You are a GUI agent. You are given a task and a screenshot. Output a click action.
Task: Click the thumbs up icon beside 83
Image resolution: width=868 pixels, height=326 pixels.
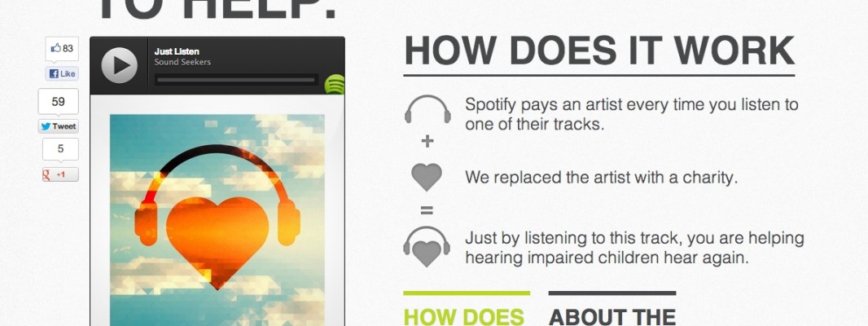pos(55,48)
